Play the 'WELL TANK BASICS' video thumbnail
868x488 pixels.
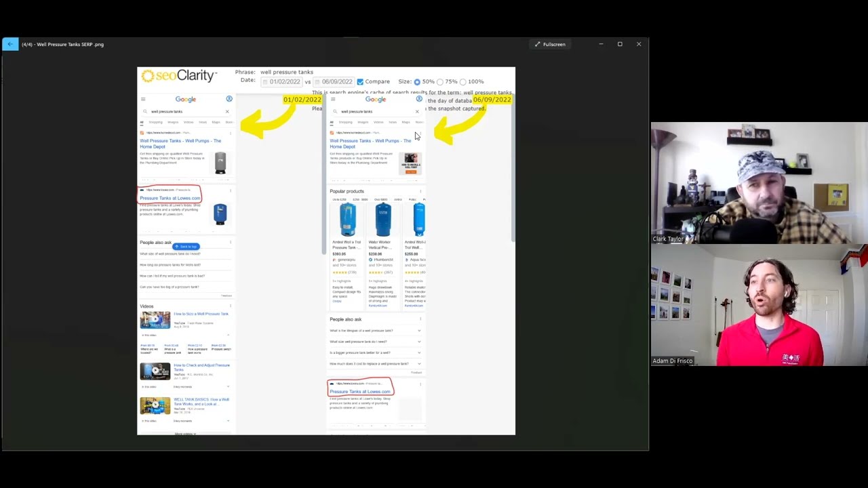coord(155,405)
